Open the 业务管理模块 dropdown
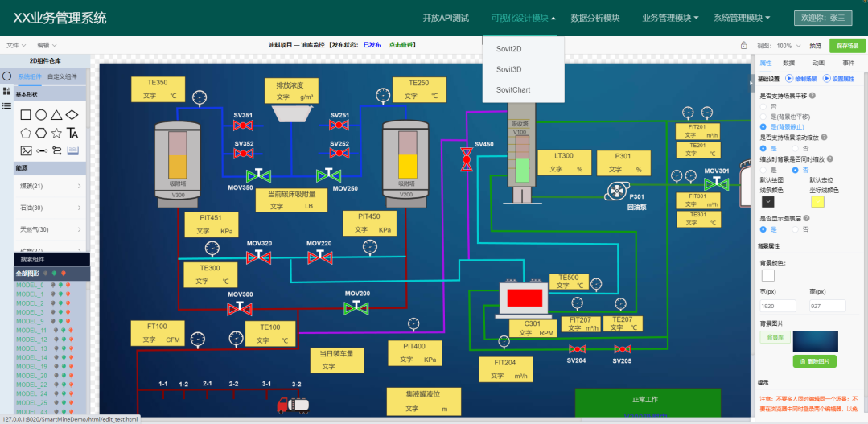868x424 pixels. [x=670, y=18]
